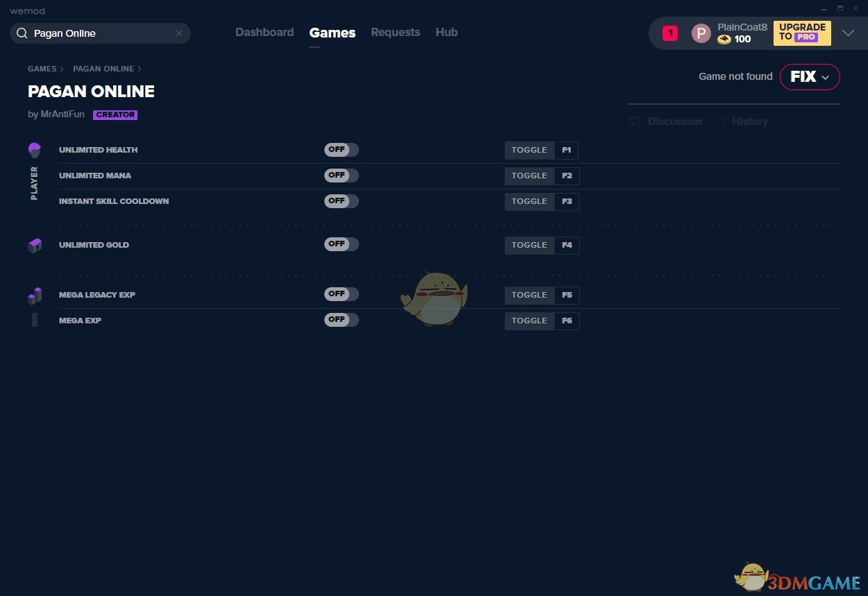The width and height of the screenshot is (868, 596).
Task: Maximize the WeMod window
Action: [840, 8]
